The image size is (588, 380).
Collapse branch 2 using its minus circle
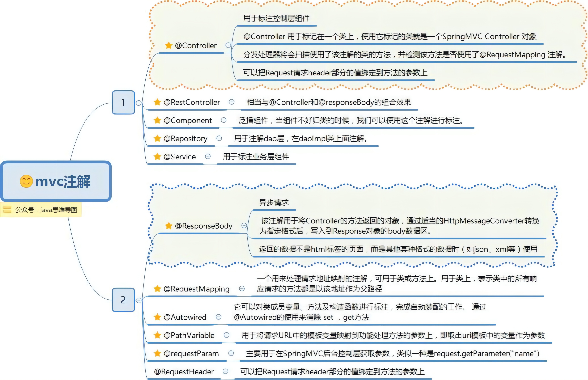pos(139,300)
